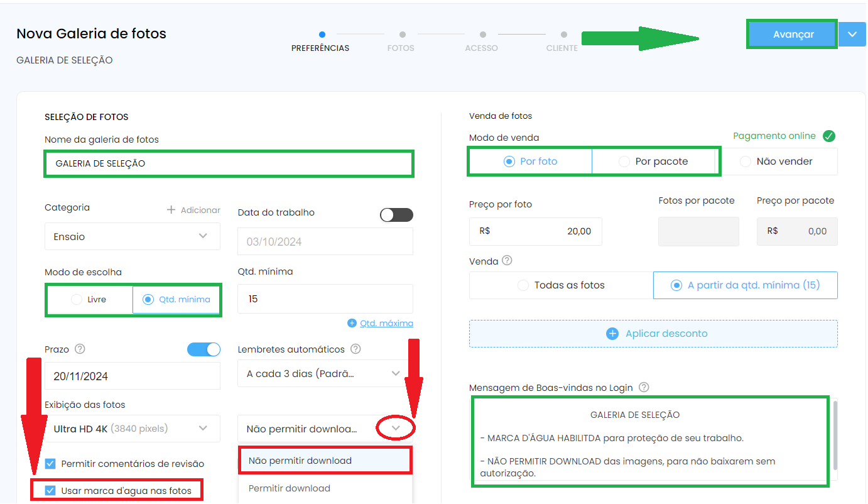Select the Qtd. mínima choice mode
This screenshot has width=868, height=504.
click(176, 300)
